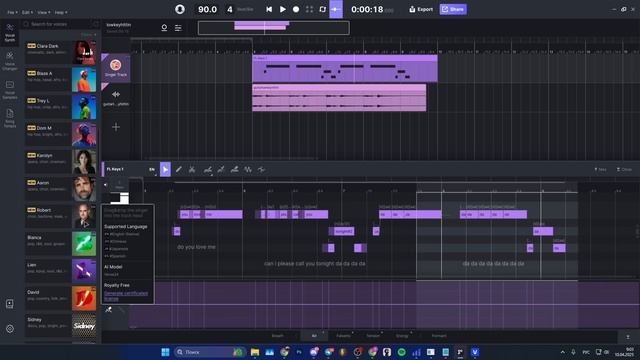
Task: Click the audio waveform icon on the guitar track
Action: (x=116, y=94)
